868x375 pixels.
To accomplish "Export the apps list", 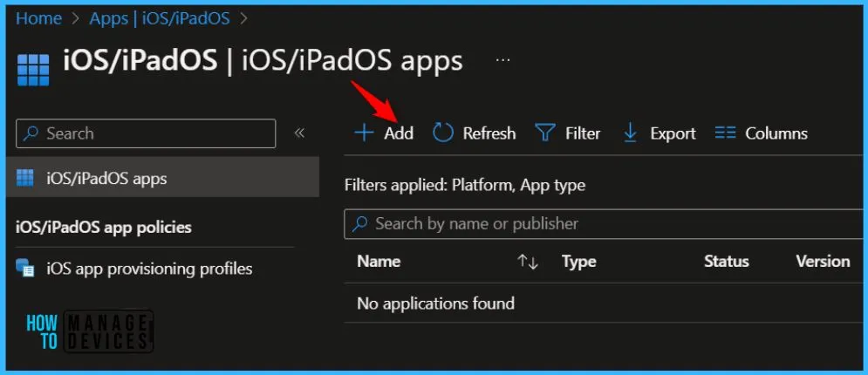I will coord(659,133).
